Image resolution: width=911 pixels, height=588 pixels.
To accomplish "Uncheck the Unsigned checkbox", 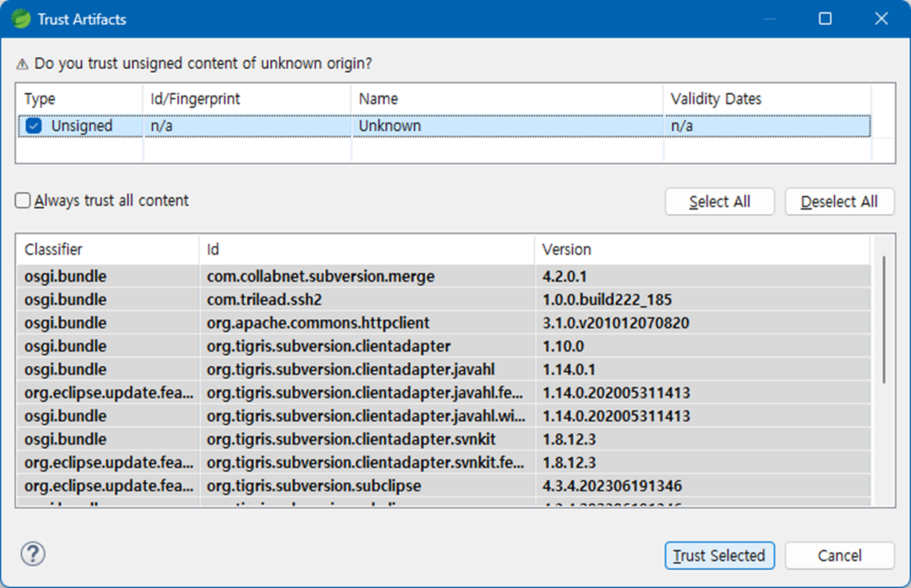I will pyautogui.click(x=34, y=125).
